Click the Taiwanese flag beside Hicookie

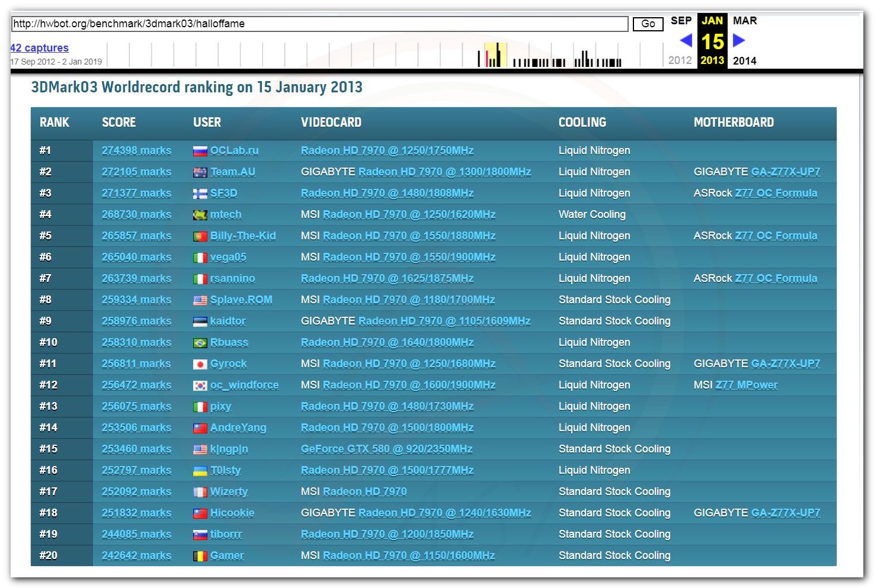[200, 513]
